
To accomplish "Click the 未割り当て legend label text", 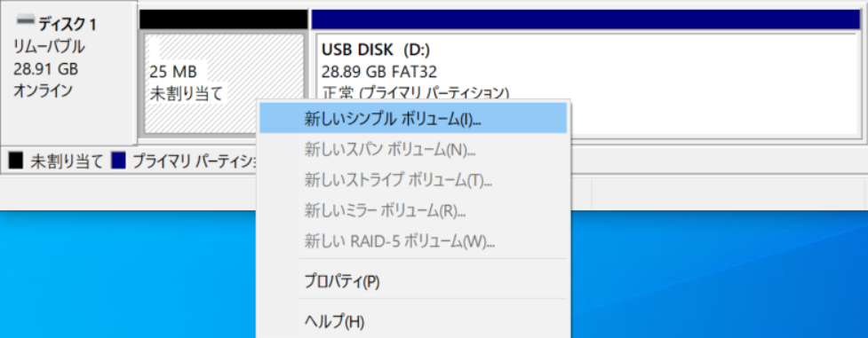I will [x=67, y=161].
